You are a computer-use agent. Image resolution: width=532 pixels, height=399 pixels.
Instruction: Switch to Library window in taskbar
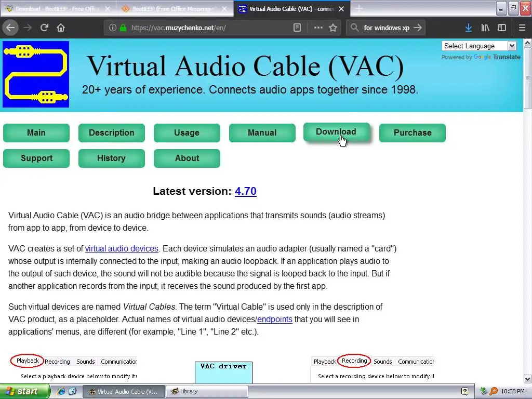(207, 391)
